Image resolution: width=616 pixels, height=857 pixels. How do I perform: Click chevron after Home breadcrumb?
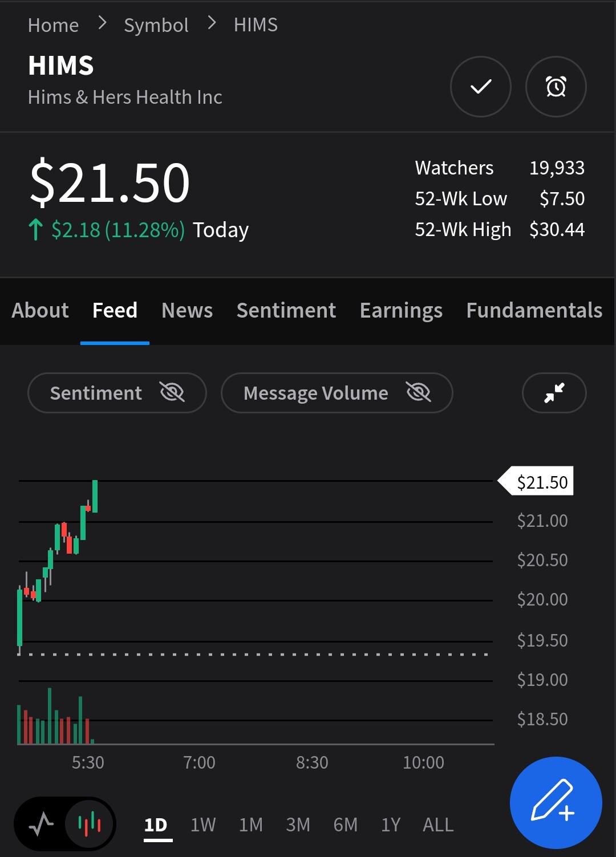coord(102,23)
